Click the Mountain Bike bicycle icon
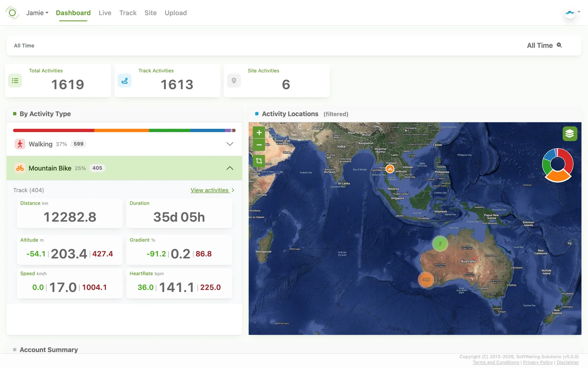 coord(20,168)
